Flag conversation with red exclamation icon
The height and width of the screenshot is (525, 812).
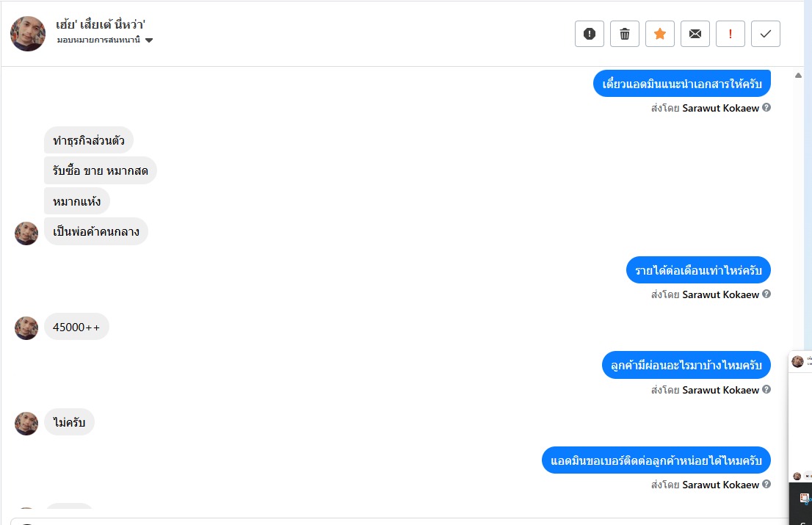(x=730, y=34)
